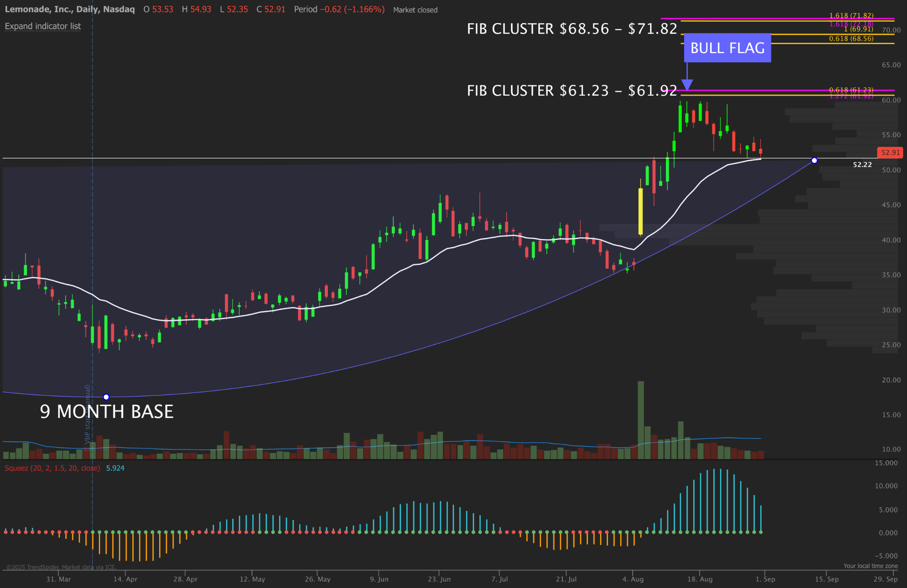Click the yellow highlighted candlestick

640,211
